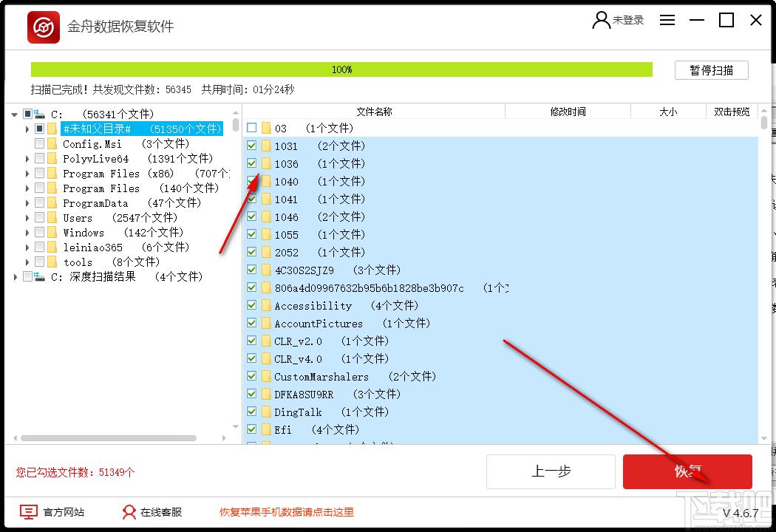776x532 pixels.
Task: Open the hamburger menu icon
Action: pos(667,20)
